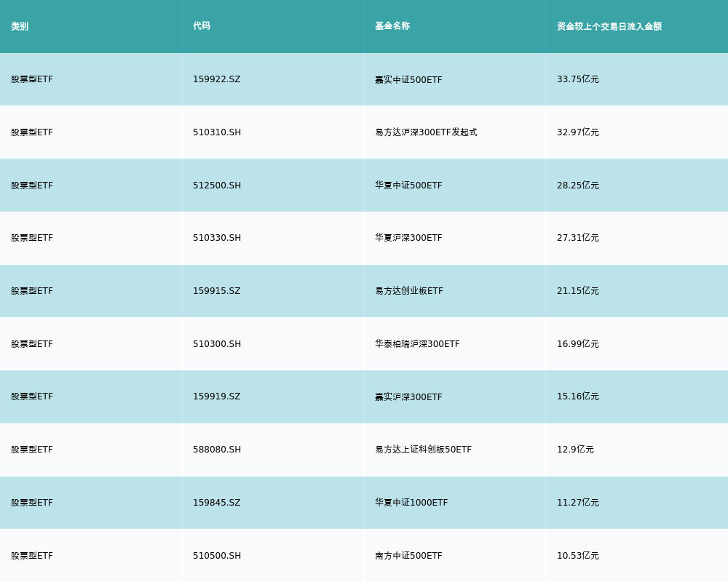This screenshot has width=728, height=582.
Task: Click 股票型ETF in the 510310.SH row
Action: coord(32,132)
